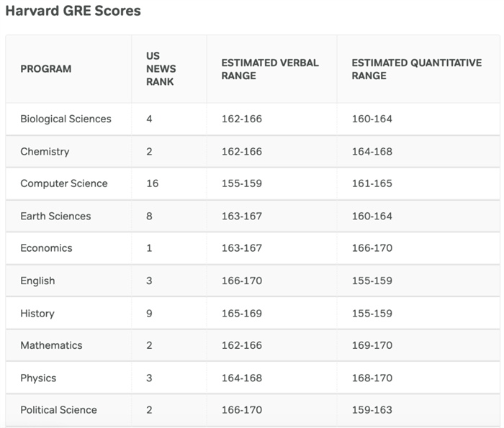Select the Biological Sciences program cell

[x=66, y=119]
